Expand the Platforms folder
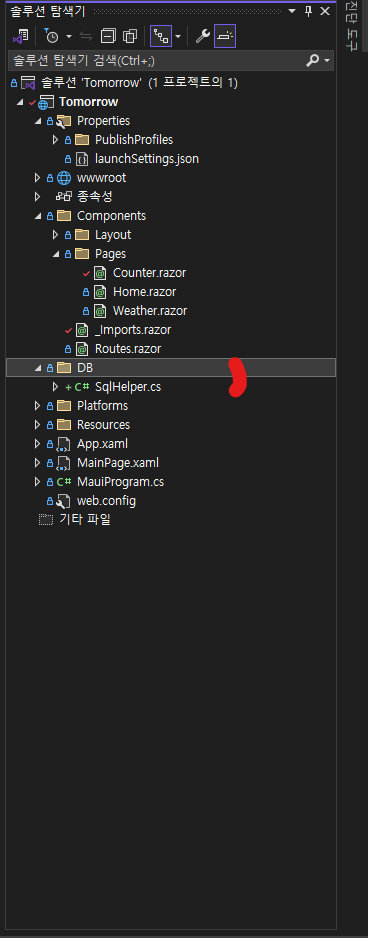368x938 pixels. pos(38,406)
